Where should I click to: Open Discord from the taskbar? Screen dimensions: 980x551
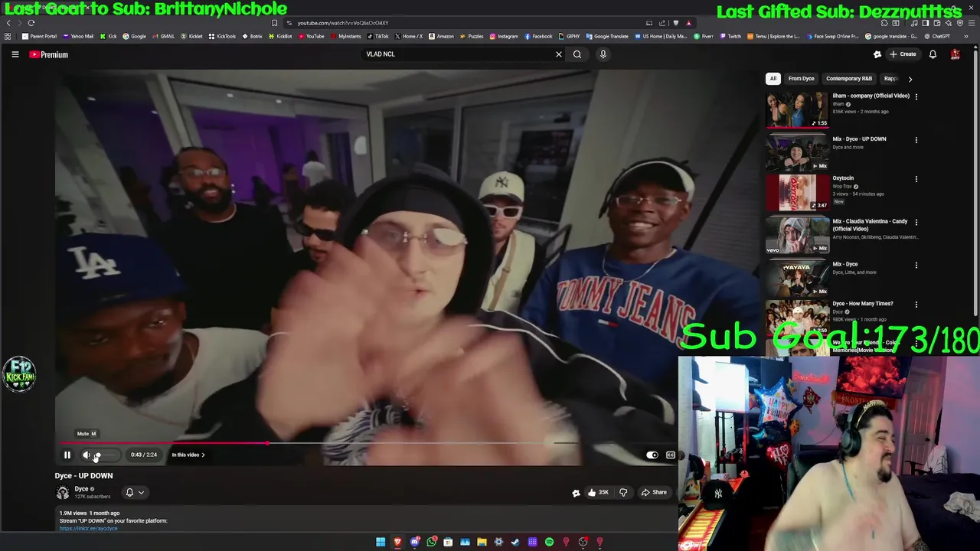coord(414,542)
